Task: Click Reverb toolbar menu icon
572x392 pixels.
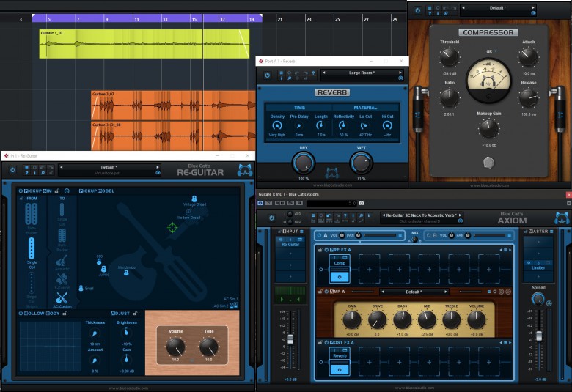Action: [x=282, y=73]
